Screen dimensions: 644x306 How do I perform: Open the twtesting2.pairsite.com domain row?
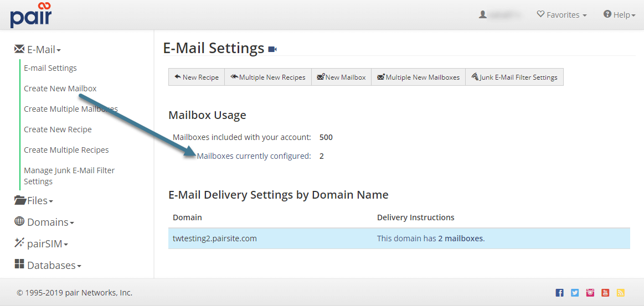point(215,238)
